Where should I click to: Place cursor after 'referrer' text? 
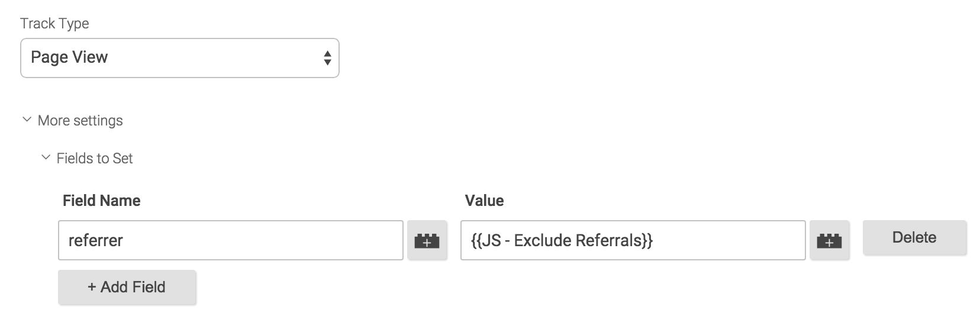[124, 241]
